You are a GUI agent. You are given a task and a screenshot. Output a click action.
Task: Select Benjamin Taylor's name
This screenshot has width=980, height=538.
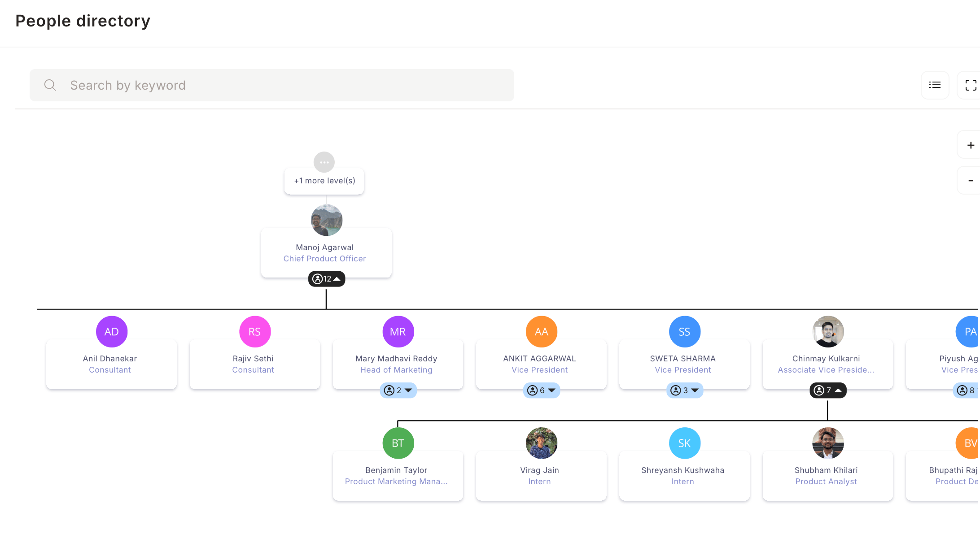click(x=396, y=470)
